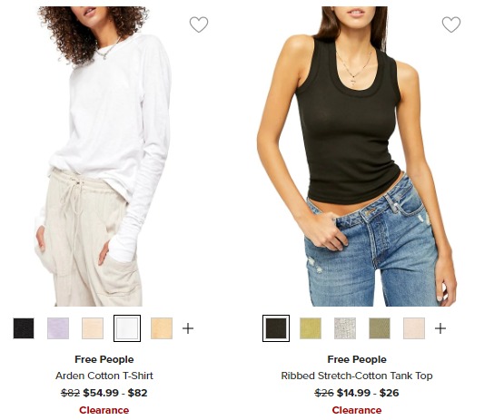Viewport: 504px width, 420px height.
Task: Open Arden Cotton T-Shirt product link
Action: click(x=104, y=376)
